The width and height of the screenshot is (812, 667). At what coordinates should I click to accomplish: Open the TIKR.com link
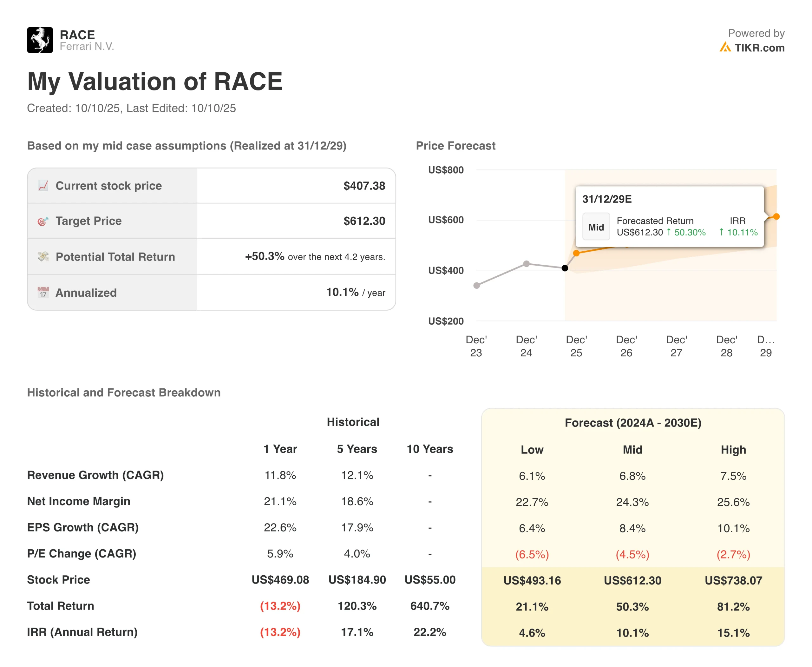click(x=759, y=48)
